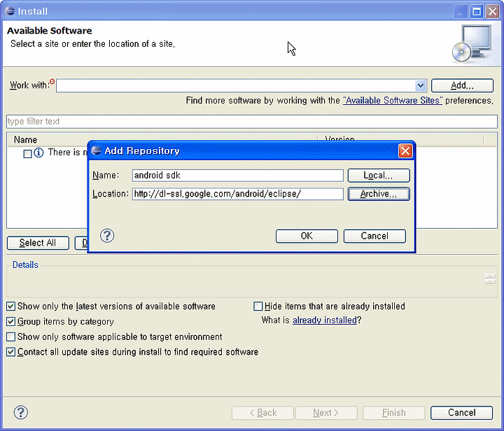The image size is (504, 431).
Task: Open the Local... folder browser
Action: (x=379, y=176)
